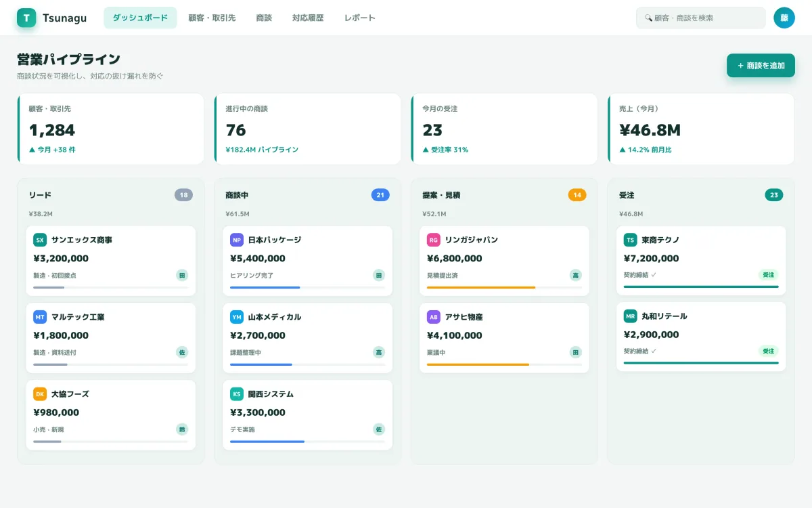Click assignee 佐 avatar on マルテック工業 card
Screen dimensions: 812x508
point(182,352)
